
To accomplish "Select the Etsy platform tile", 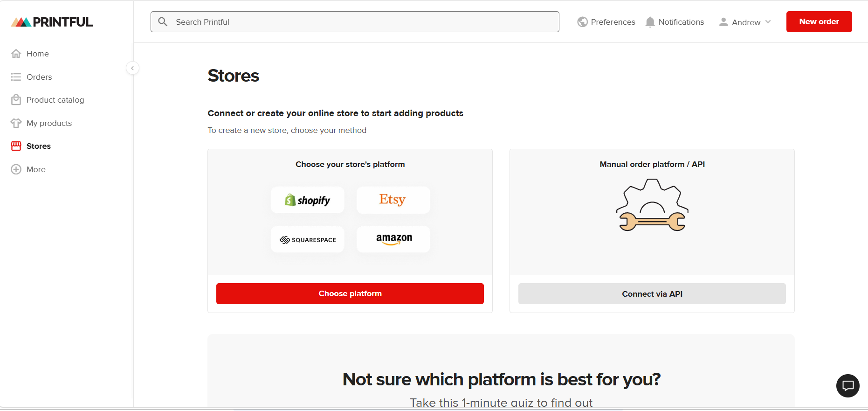I will pos(393,200).
